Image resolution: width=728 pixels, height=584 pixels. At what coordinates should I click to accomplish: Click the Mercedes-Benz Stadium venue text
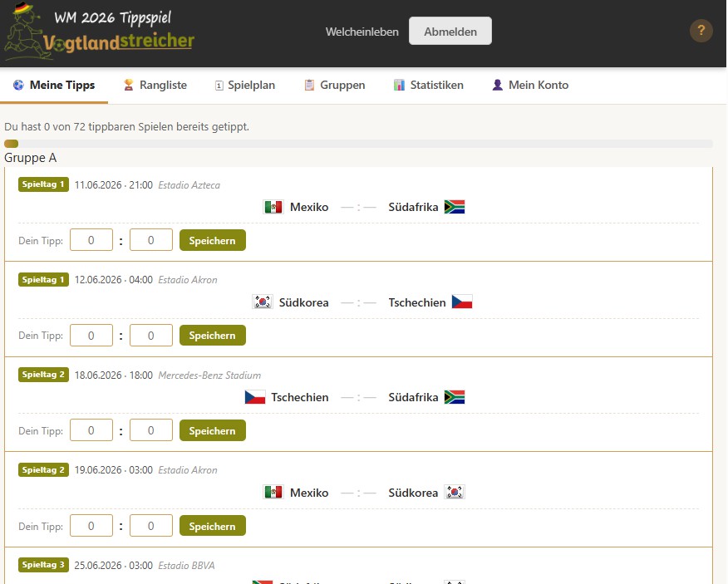click(x=209, y=375)
